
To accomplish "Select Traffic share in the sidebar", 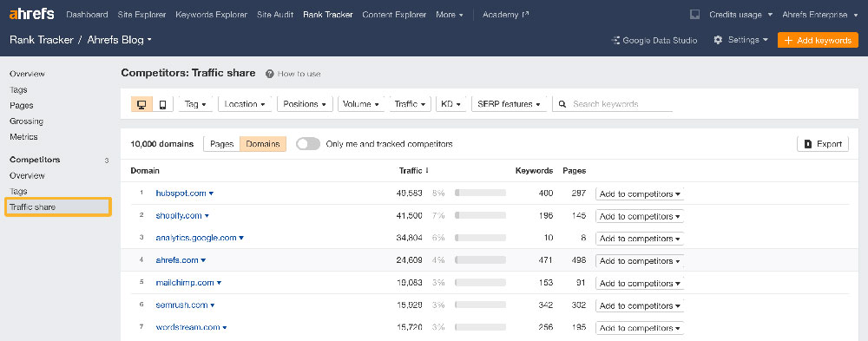I will [58, 207].
